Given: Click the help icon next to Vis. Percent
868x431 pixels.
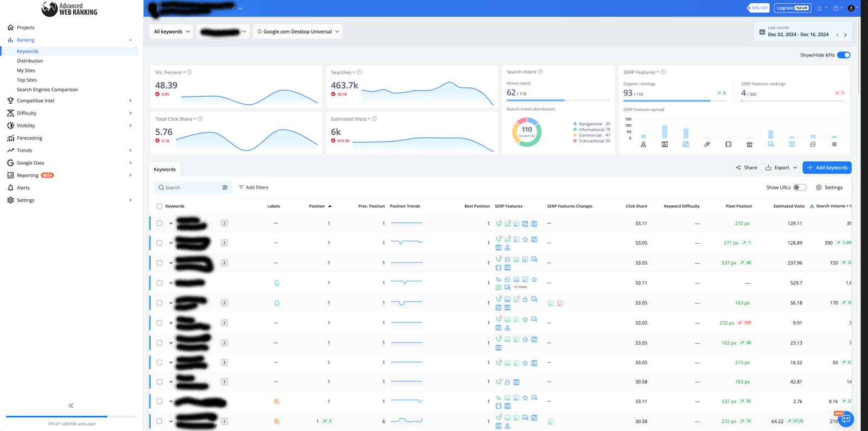Looking at the screenshot, I should coord(189,72).
